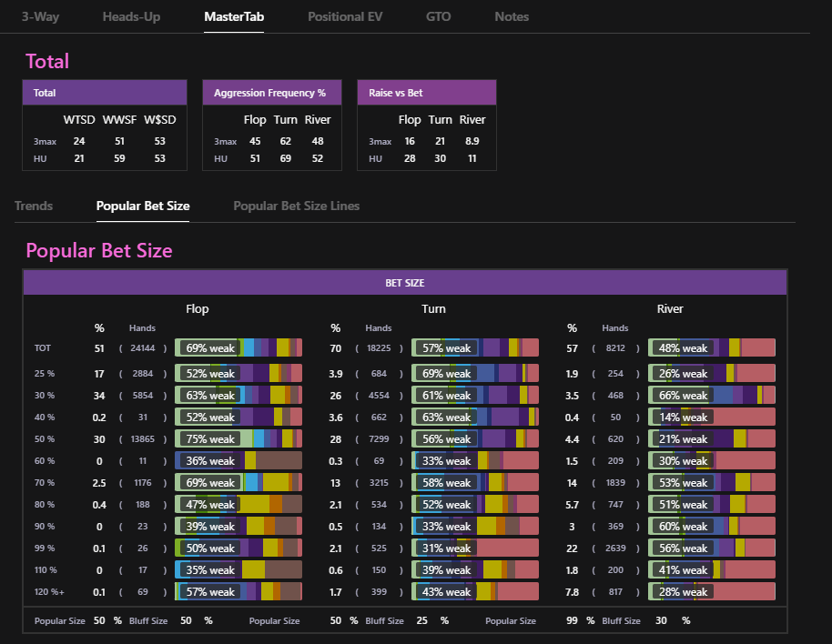The image size is (832, 644).
Task: Switch to the 3-Way tab
Action: point(40,16)
